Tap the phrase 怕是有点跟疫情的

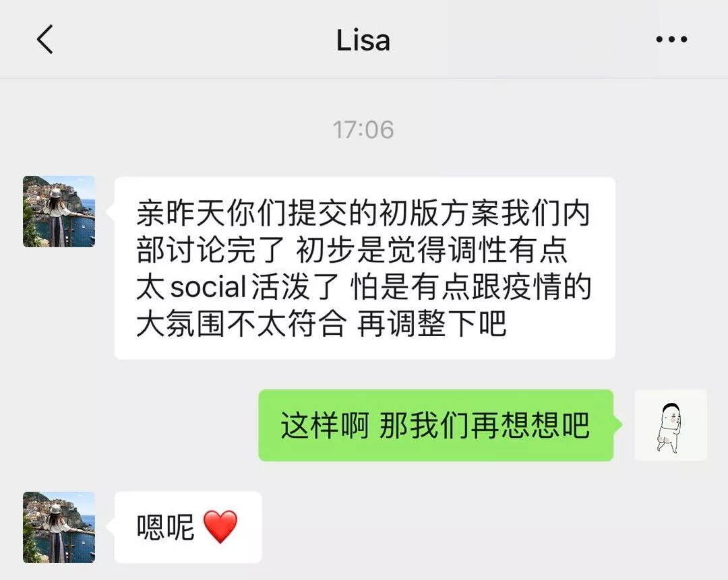tap(471, 287)
